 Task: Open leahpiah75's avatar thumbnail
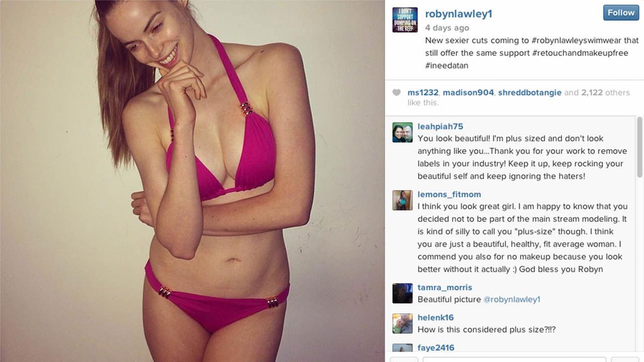(x=403, y=132)
